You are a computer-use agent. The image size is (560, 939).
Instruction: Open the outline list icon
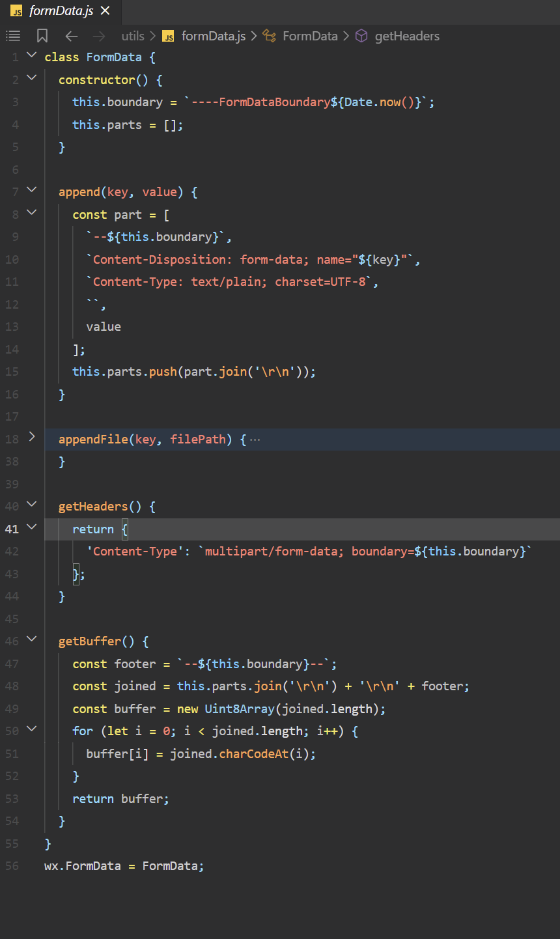pos(13,36)
